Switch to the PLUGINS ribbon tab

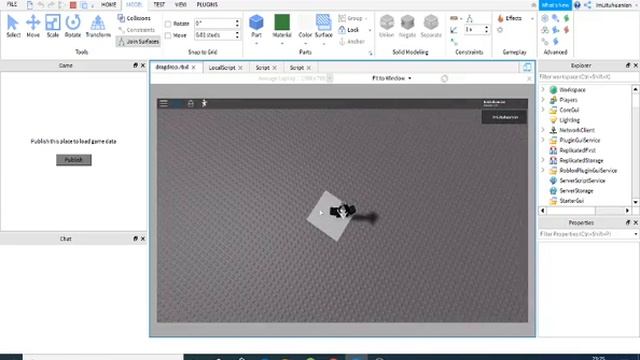(207, 4)
